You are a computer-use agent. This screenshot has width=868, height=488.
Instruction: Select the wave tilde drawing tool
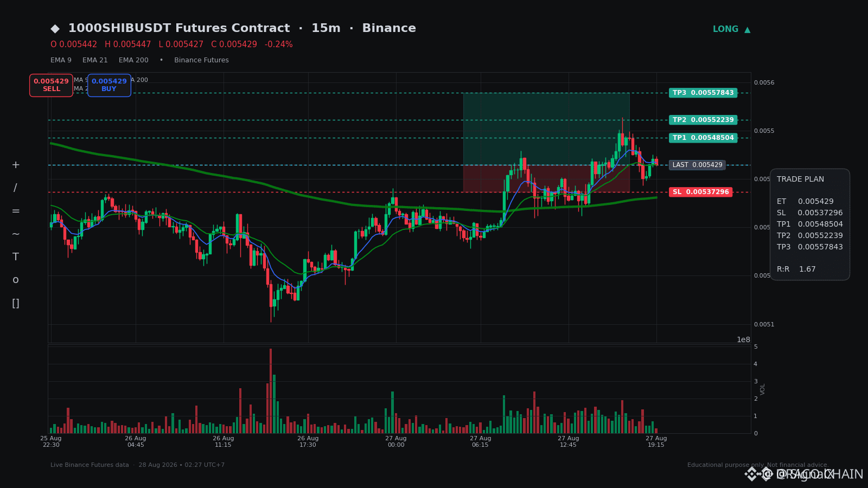point(16,234)
